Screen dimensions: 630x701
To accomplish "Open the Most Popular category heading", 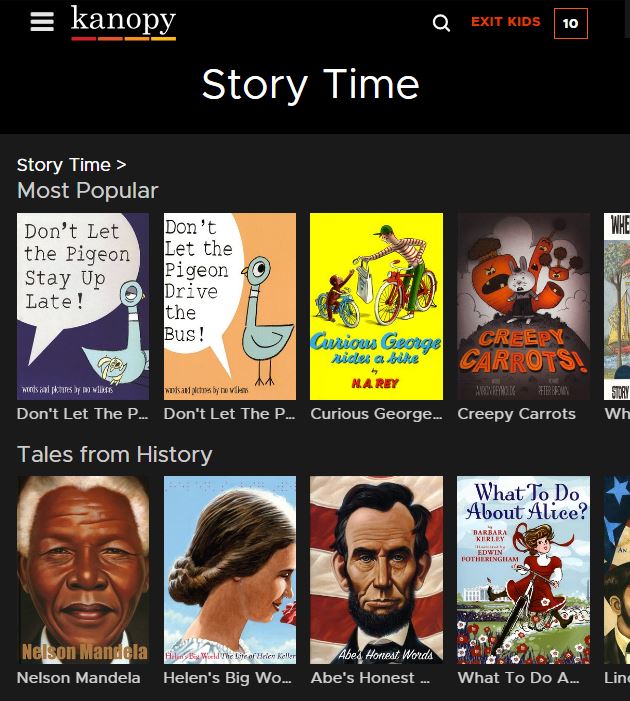I will pos(88,190).
